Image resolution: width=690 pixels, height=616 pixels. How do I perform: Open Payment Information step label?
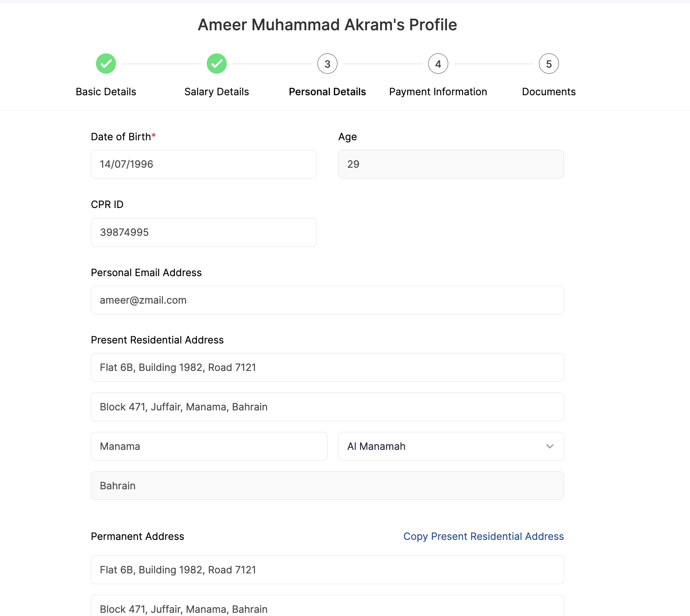tap(438, 92)
